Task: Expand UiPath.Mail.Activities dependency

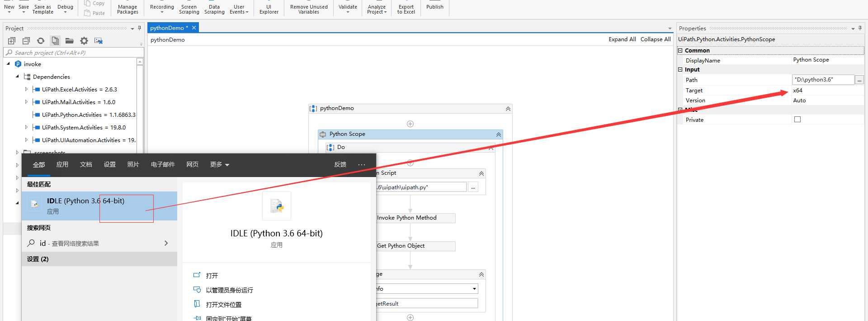Action: (x=26, y=102)
